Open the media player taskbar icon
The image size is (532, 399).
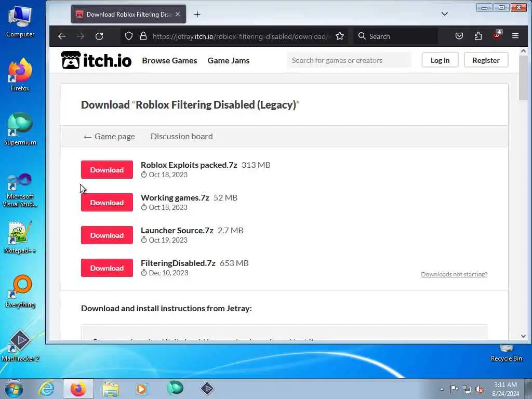142,389
